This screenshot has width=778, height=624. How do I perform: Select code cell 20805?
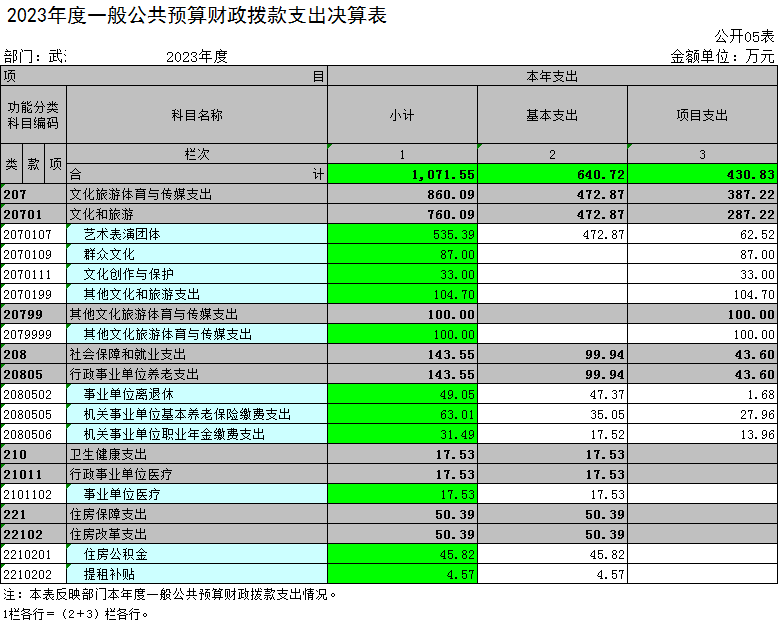pos(33,374)
